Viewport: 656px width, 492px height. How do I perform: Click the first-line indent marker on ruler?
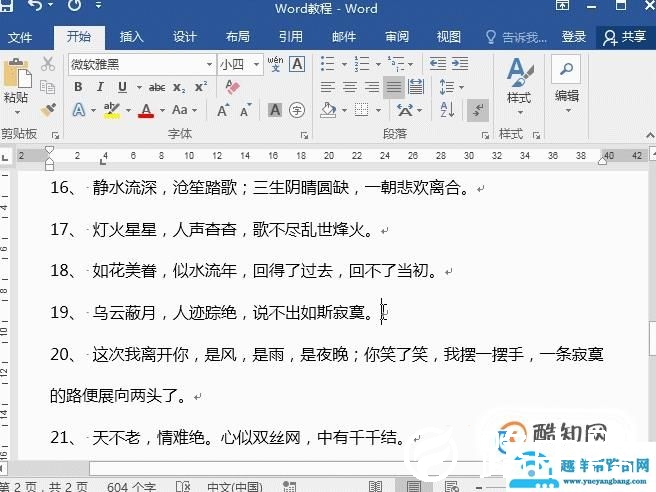[49, 150]
